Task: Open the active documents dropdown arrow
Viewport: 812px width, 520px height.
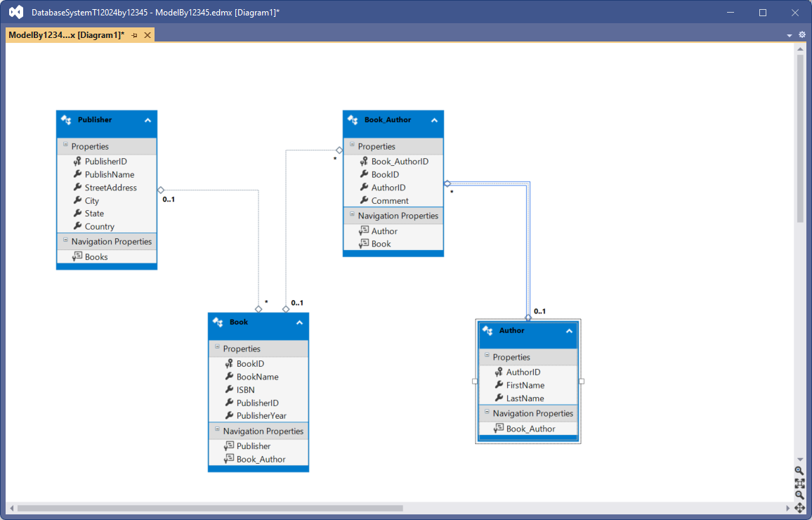Action: pos(790,35)
